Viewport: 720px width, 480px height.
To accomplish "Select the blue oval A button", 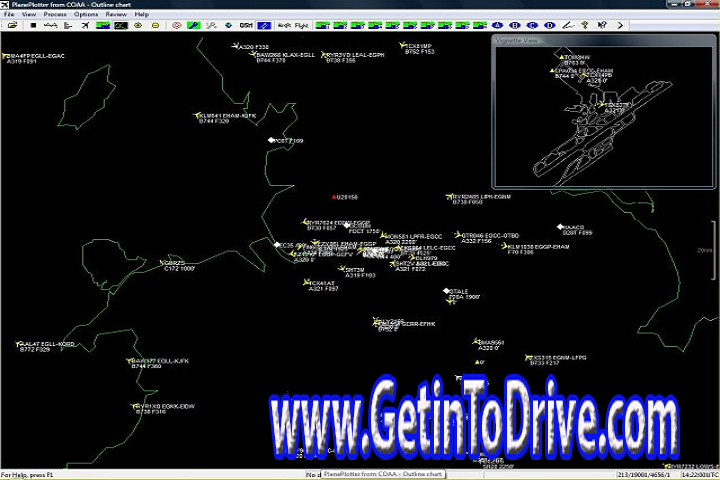I will 497,25.
